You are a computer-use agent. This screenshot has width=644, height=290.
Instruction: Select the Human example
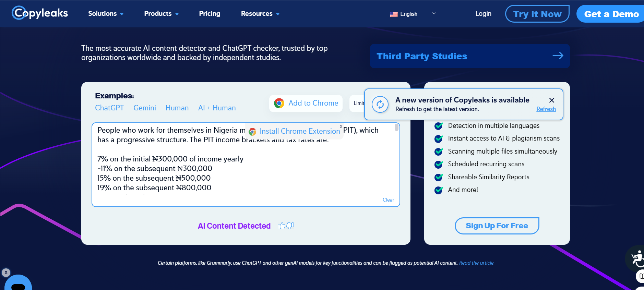(177, 108)
